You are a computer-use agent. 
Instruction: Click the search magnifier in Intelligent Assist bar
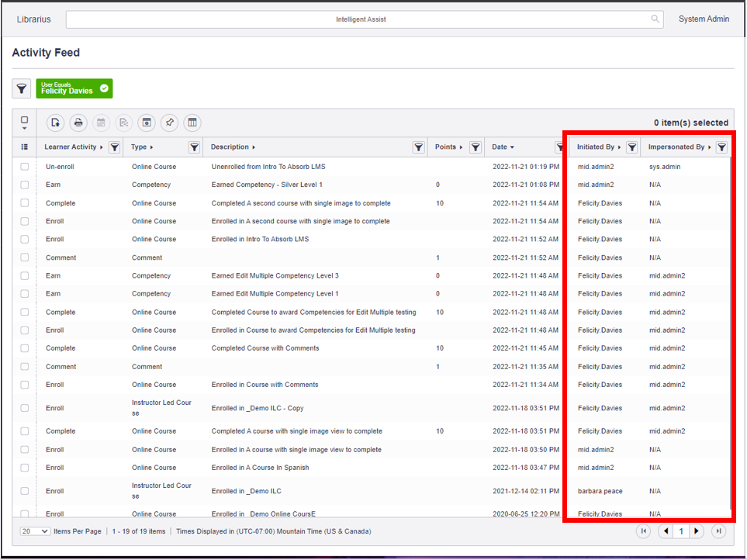click(x=654, y=19)
